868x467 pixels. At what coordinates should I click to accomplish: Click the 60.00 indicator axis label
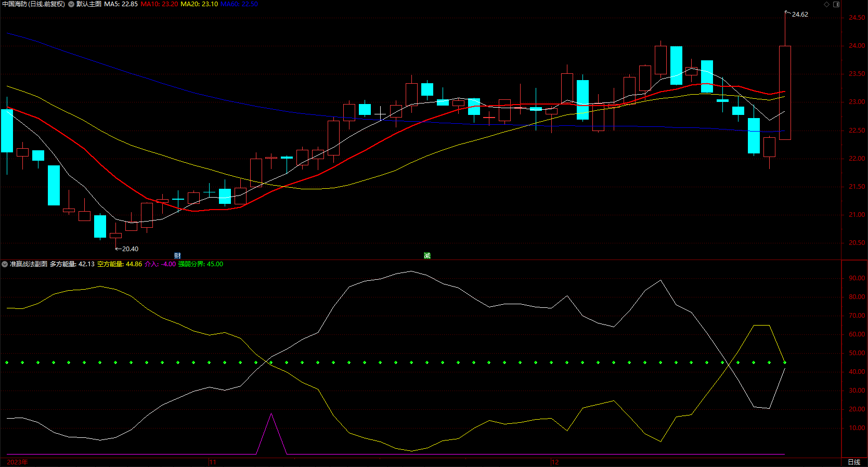[x=857, y=334]
